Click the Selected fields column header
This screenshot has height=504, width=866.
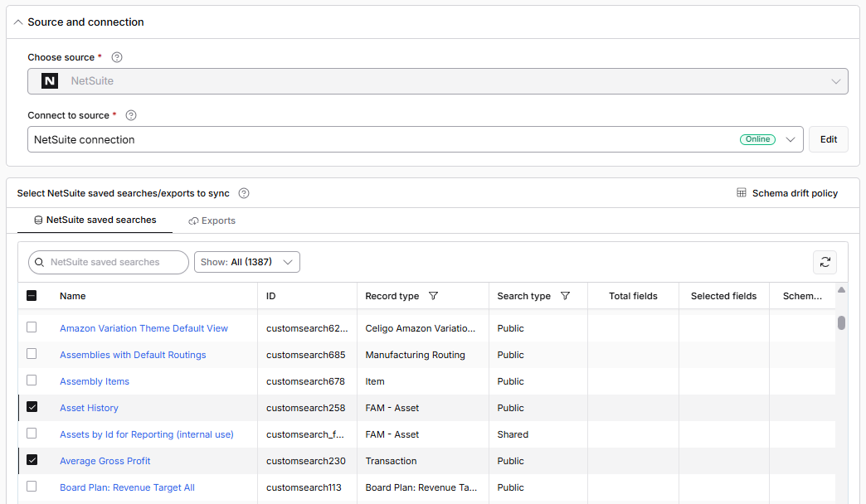tap(723, 296)
